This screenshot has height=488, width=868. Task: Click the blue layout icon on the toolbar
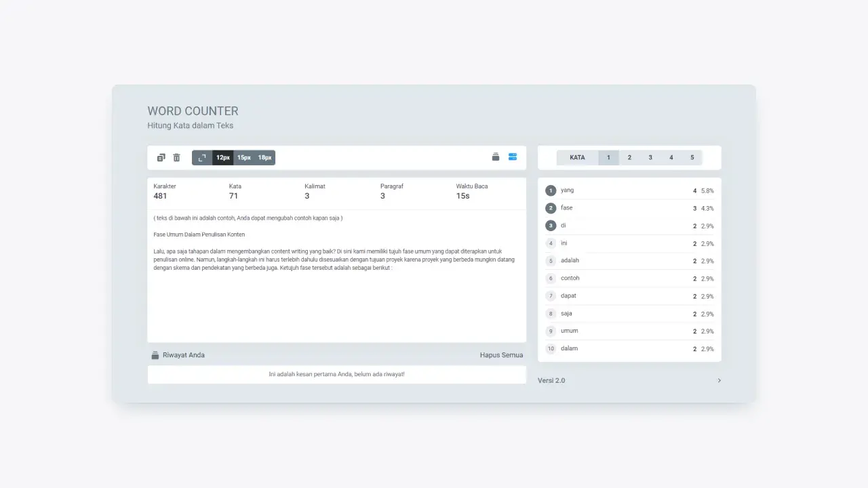click(513, 157)
